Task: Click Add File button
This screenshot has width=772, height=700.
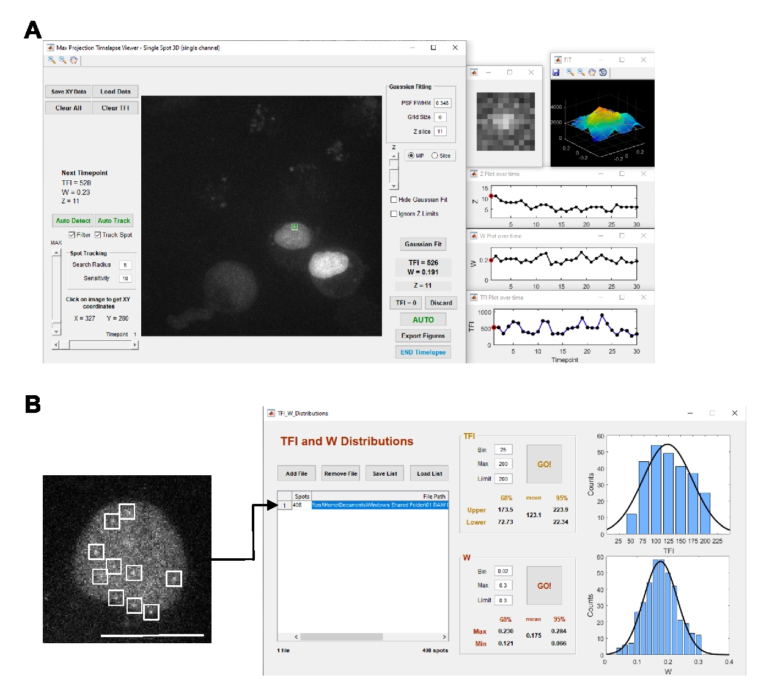Action: tap(296, 473)
